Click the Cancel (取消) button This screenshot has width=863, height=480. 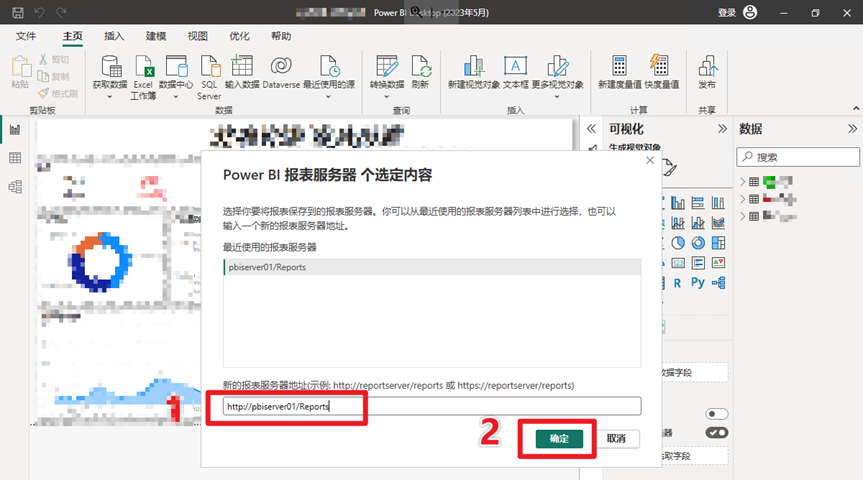click(x=616, y=439)
